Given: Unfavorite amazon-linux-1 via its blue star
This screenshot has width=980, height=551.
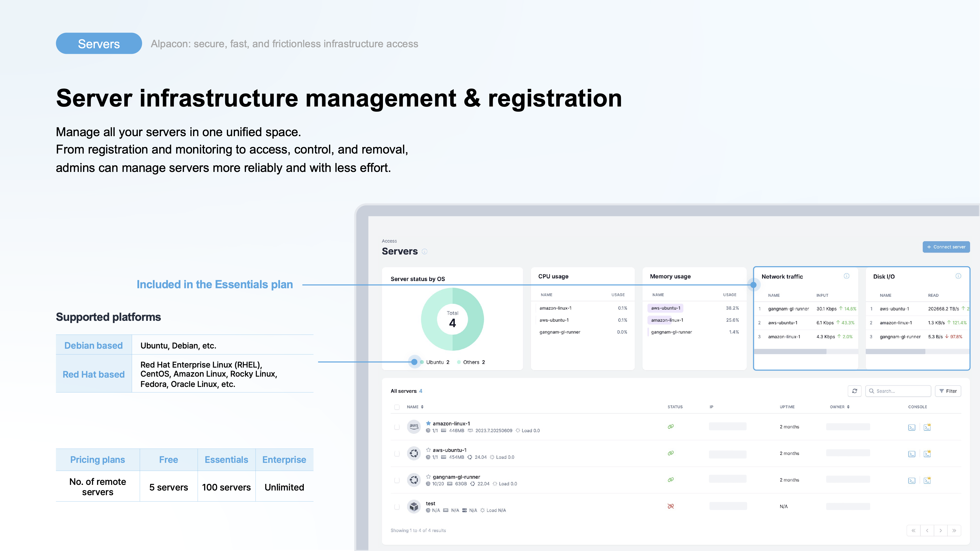Looking at the screenshot, I should 428,423.
